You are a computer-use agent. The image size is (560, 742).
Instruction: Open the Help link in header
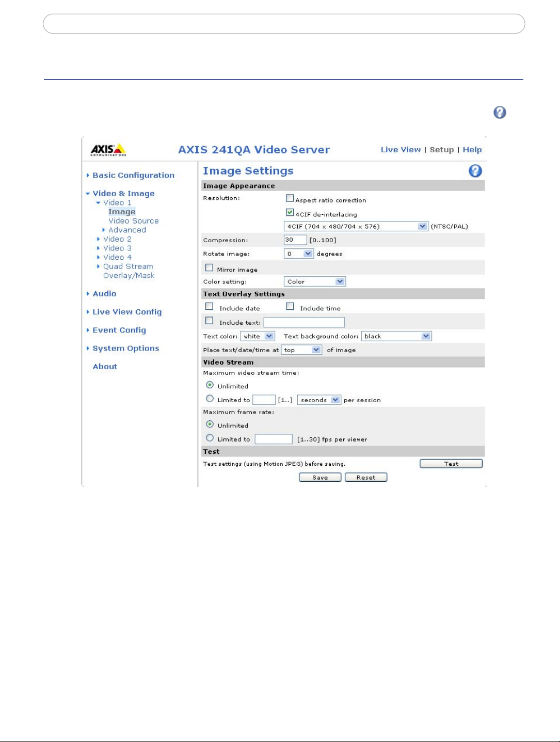472,150
